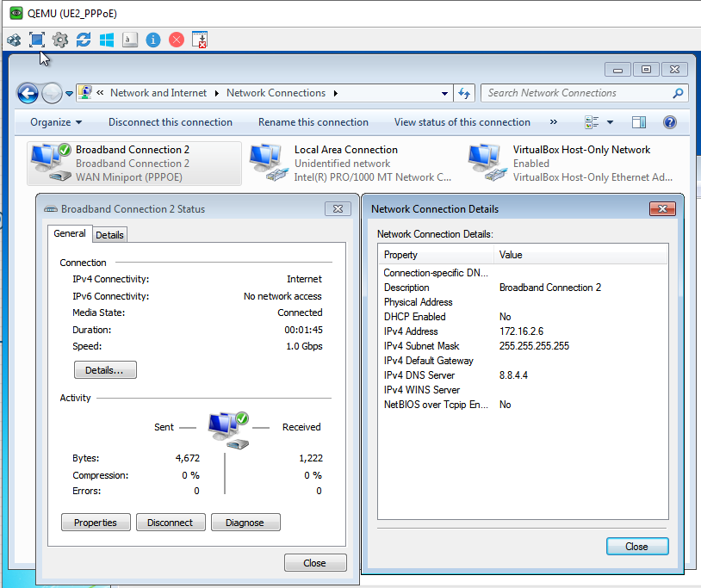The height and width of the screenshot is (588, 701).
Task: Select the General tab
Action: tap(70, 233)
